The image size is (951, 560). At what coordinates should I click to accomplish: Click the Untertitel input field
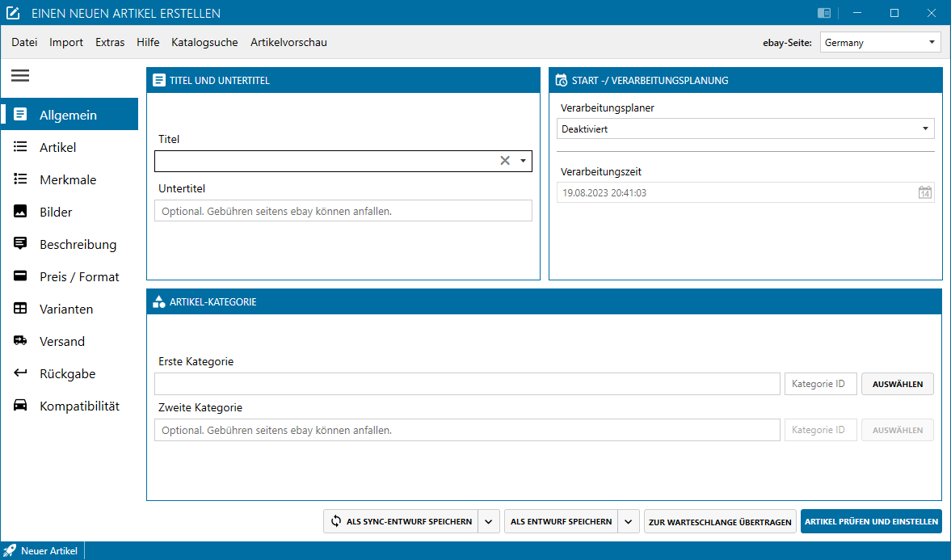tap(343, 211)
